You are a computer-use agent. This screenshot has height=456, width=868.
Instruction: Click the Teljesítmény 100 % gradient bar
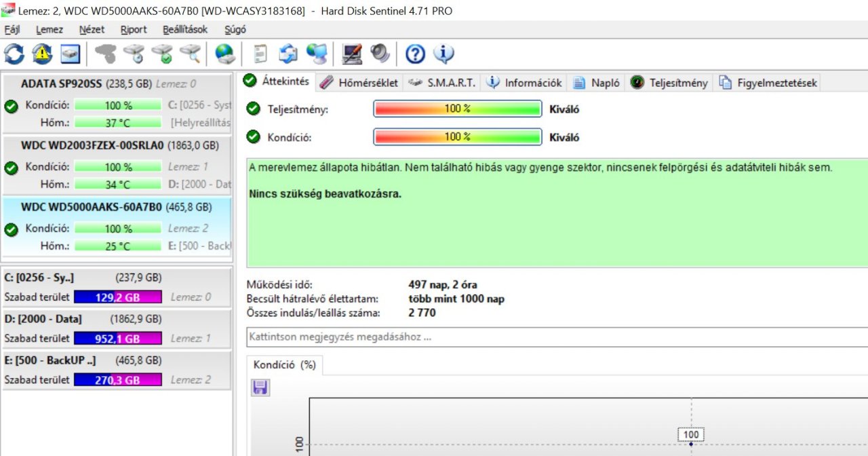tap(458, 109)
